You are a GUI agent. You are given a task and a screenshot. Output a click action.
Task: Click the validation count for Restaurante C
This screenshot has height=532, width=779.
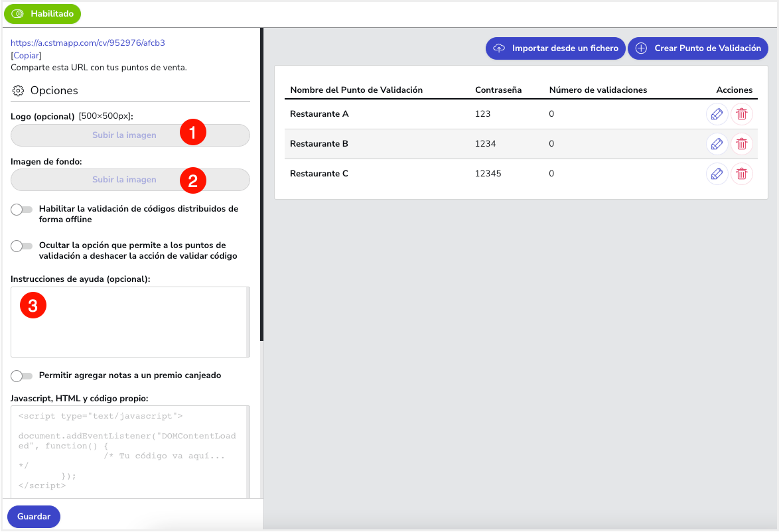coord(551,173)
